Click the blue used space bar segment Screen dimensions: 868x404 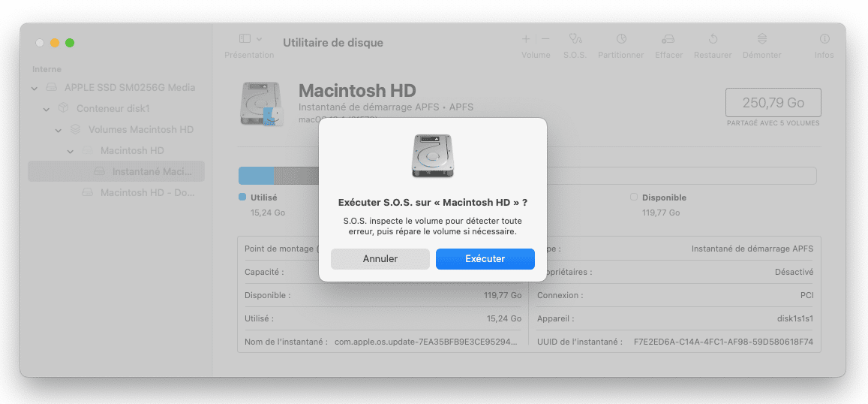[256, 176]
